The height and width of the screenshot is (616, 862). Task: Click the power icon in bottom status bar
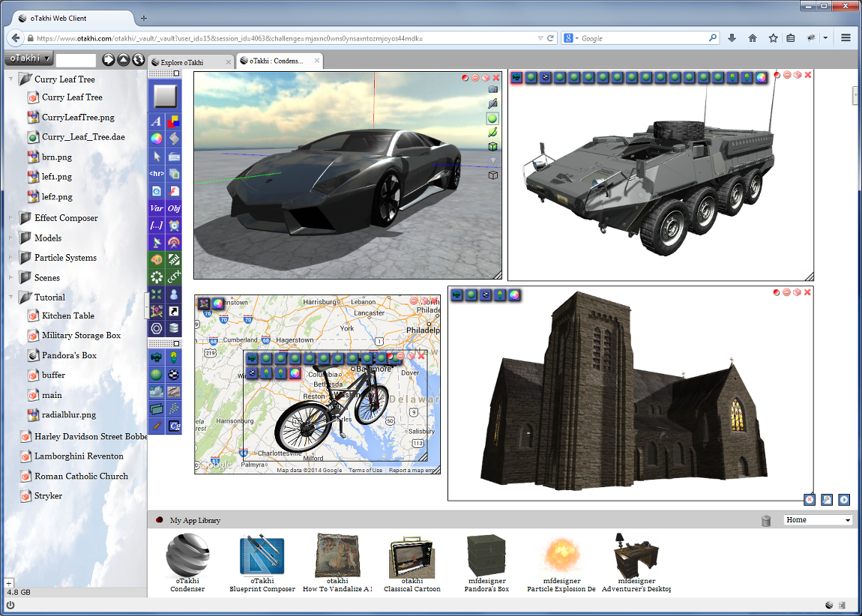coord(10,605)
